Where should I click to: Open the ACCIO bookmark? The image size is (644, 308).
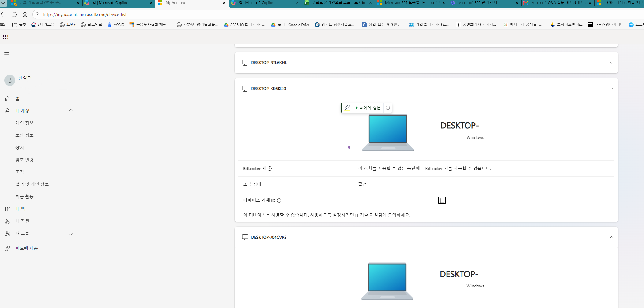(116, 25)
